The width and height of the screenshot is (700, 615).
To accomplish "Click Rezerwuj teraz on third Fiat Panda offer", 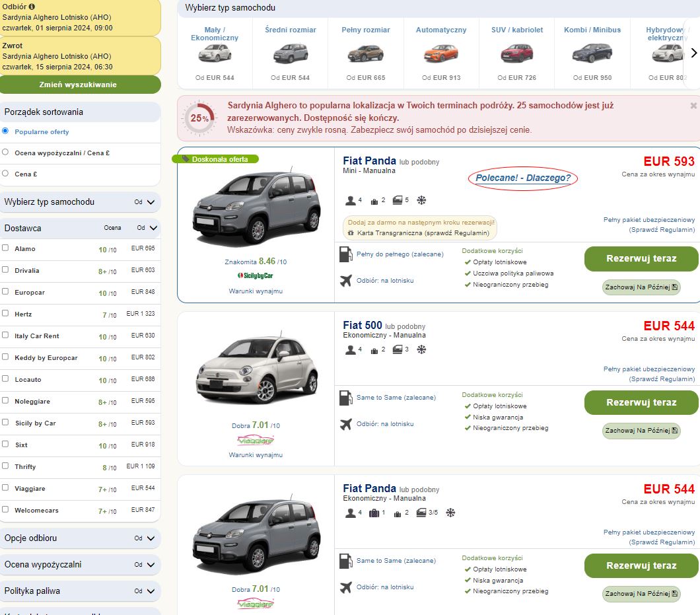I will click(641, 565).
